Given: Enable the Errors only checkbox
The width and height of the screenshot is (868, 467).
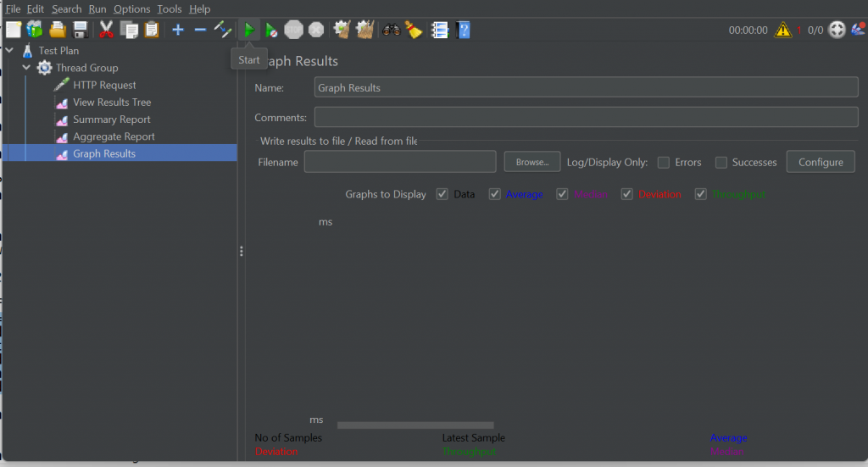Looking at the screenshot, I should coord(664,163).
